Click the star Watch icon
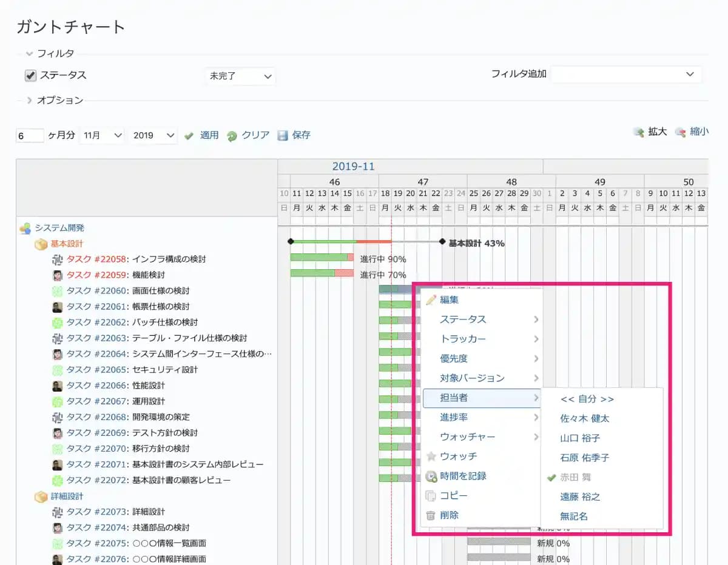Image resolution: width=728 pixels, height=565 pixels. tap(431, 456)
